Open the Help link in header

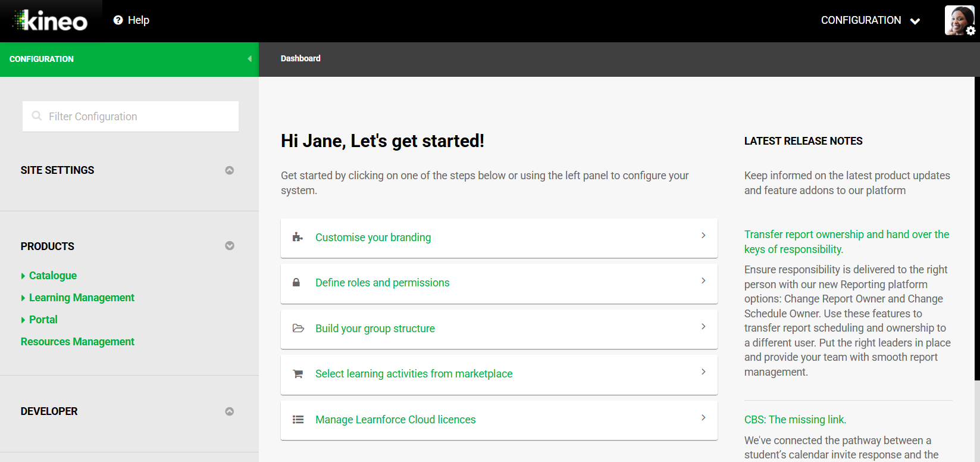pyautogui.click(x=131, y=20)
